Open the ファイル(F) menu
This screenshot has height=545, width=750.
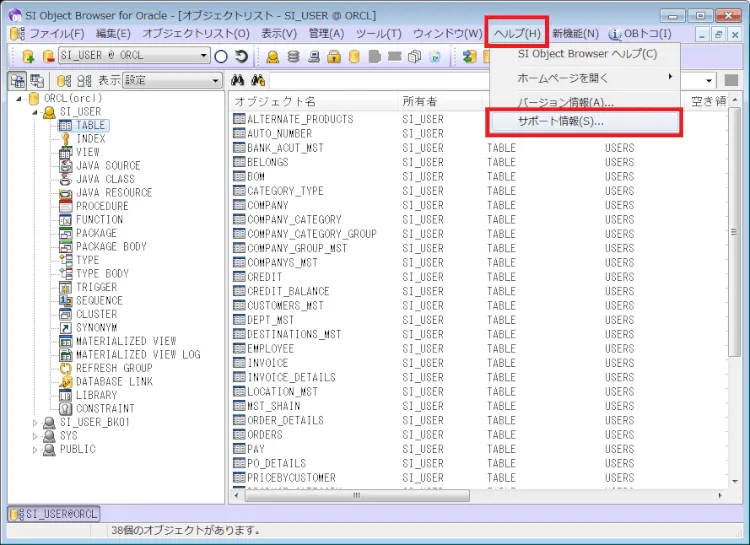coord(57,33)
